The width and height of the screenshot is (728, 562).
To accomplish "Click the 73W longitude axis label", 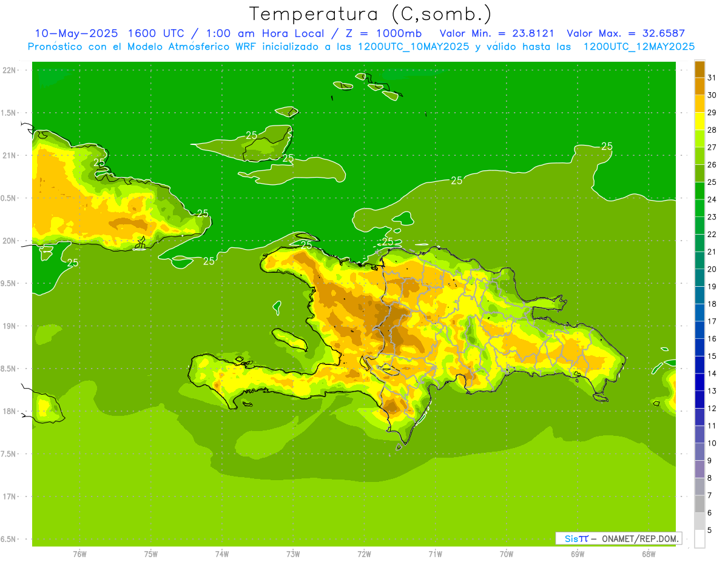I will pyautogui.click(x=293, y=554).
